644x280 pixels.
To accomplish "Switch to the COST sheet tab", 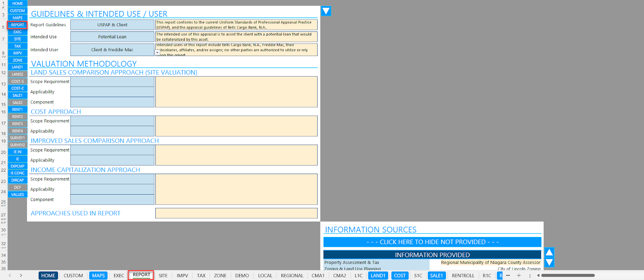I will 400,276.
